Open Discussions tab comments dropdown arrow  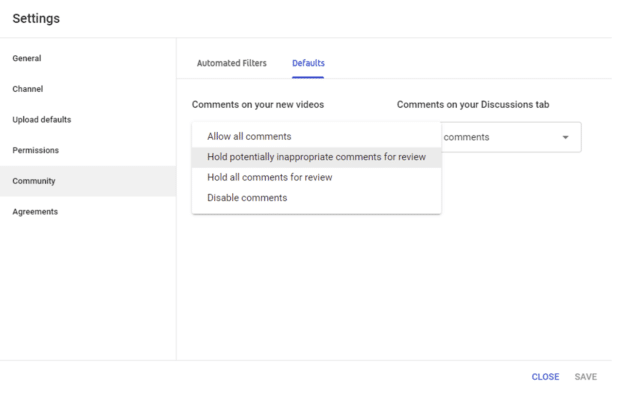pos(565,137)
